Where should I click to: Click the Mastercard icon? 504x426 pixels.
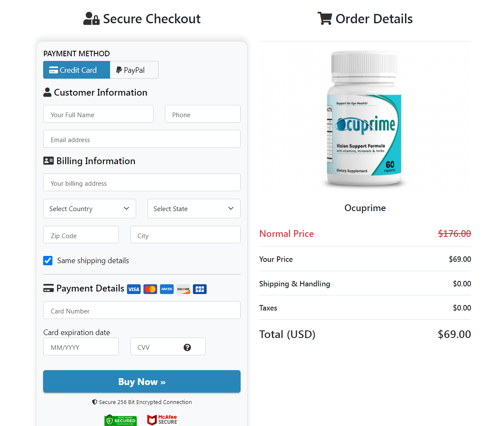point(150,289)
